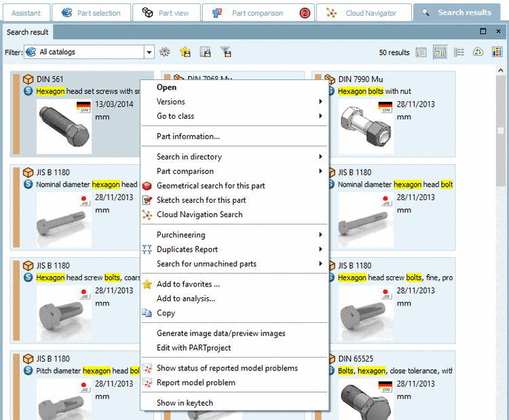Open the Part selection tab
Screen dimensions: 509x420
point(91,13)
